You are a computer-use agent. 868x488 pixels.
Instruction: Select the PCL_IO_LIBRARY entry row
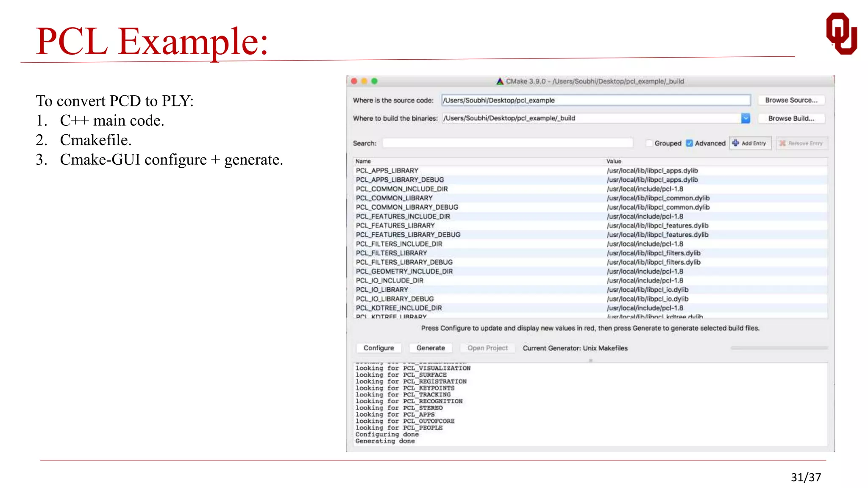point(382,290)
